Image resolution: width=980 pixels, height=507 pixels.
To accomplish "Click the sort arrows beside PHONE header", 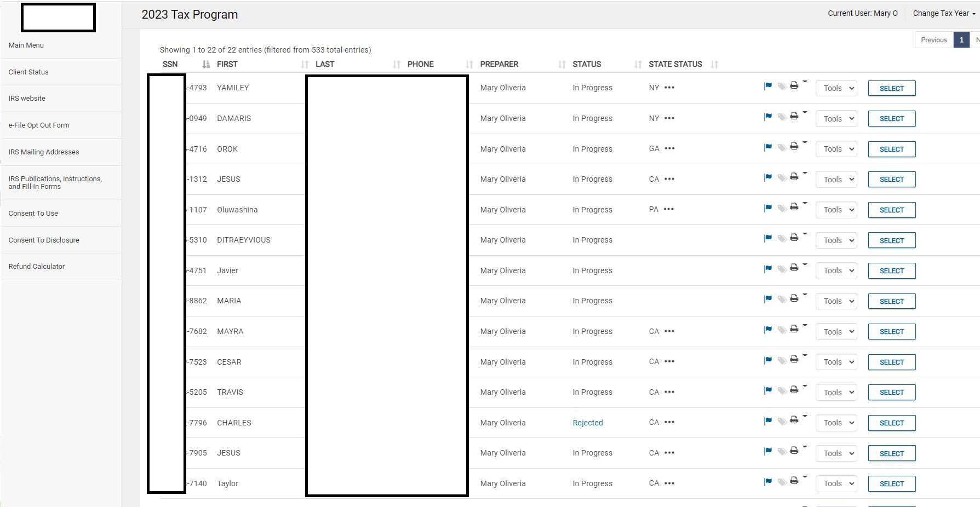I will 469,64.
